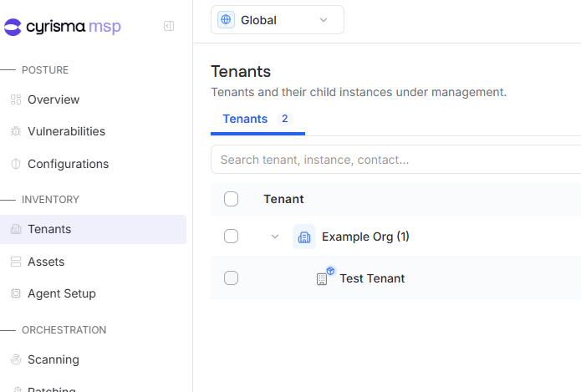The image size is (581, 392).
Task: Open the Global scope dropdown
Action: (278, 19)
